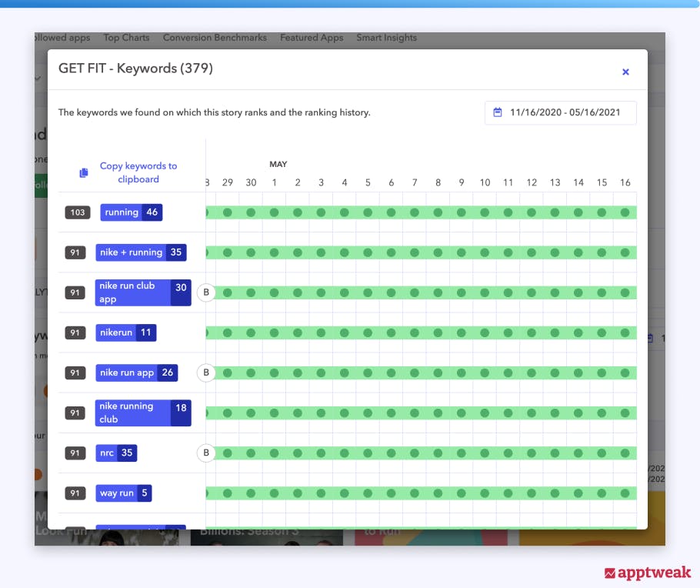
Task: Click nike running club dot for May 10
Action: 485,413
